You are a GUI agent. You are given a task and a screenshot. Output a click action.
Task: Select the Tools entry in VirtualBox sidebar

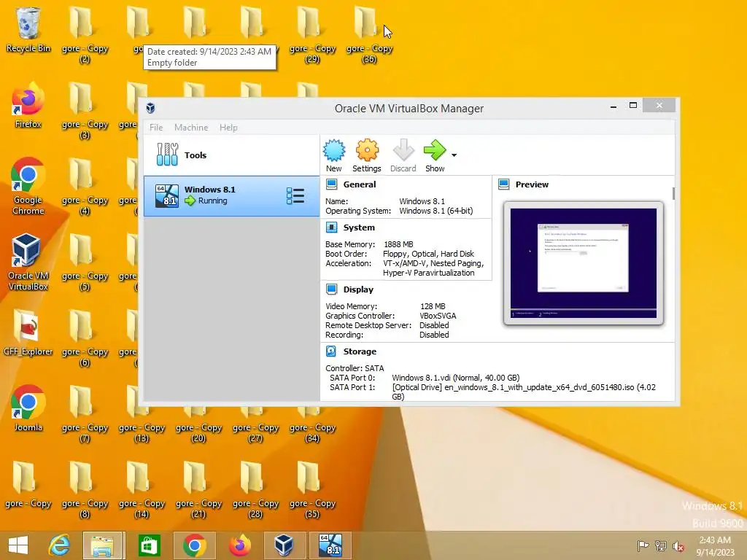click(x=231, y=155)
